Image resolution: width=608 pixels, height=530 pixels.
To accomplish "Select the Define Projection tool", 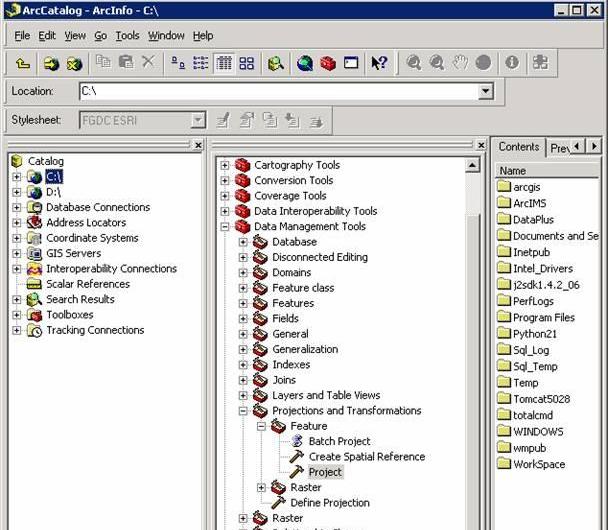I will point(330,503).
